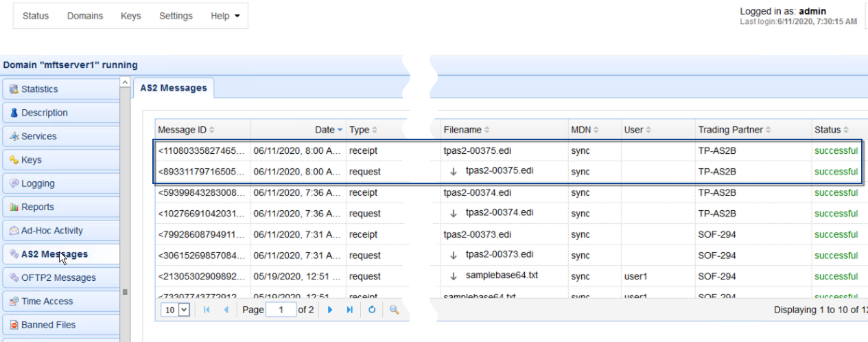The width and height of the screenshot is (868, 342).
Task: Open the Banned Files sidebar item
Action: pos(48,325)
